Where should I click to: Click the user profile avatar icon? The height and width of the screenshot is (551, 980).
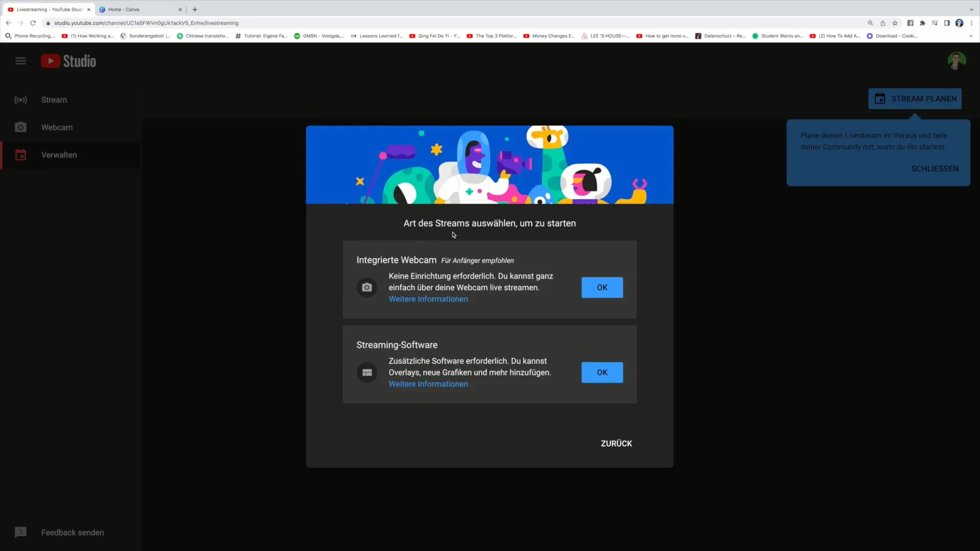pyautogui.click(x=957, y=61)
